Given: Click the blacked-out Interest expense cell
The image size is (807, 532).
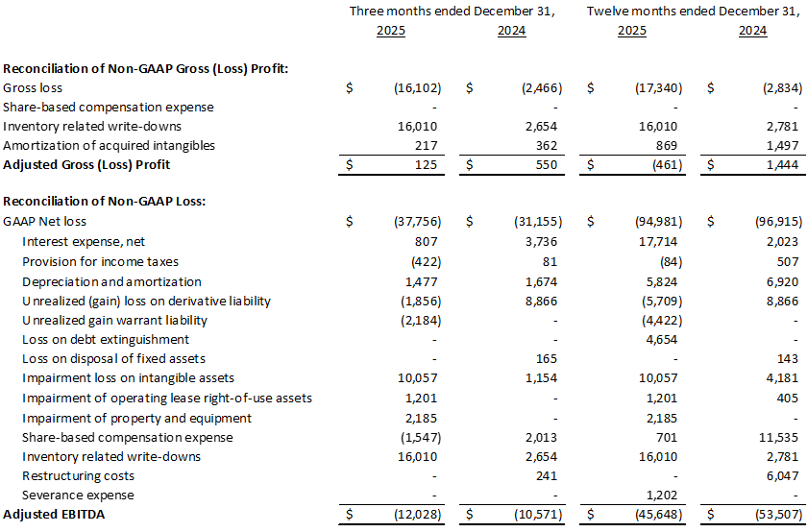Looking at the screenshot, I should (511, 240).
